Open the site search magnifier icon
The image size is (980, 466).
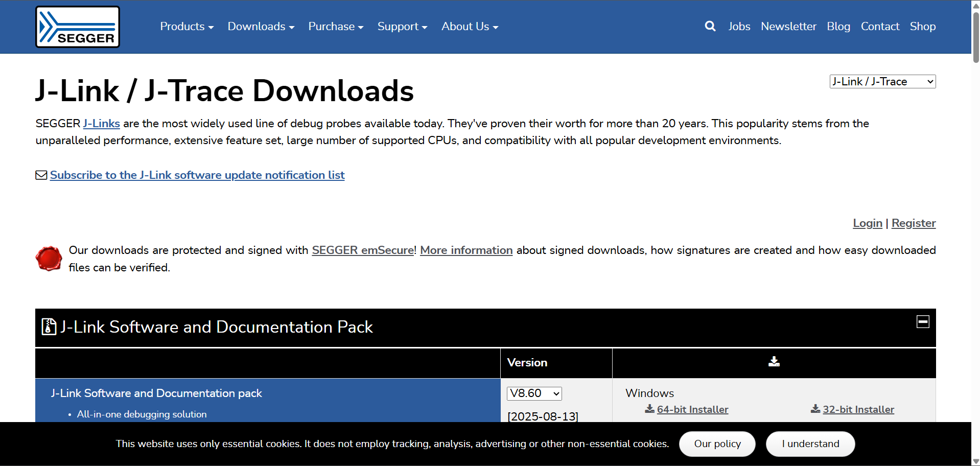pyautogui.click(x=710, y=26)
